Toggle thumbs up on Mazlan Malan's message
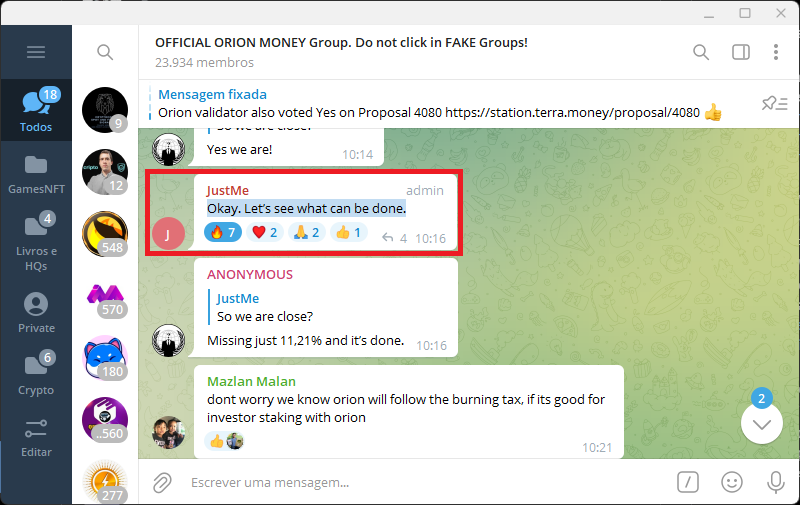Image resolution: width=800 pixels, height=505 pixels. pos(224,441)
